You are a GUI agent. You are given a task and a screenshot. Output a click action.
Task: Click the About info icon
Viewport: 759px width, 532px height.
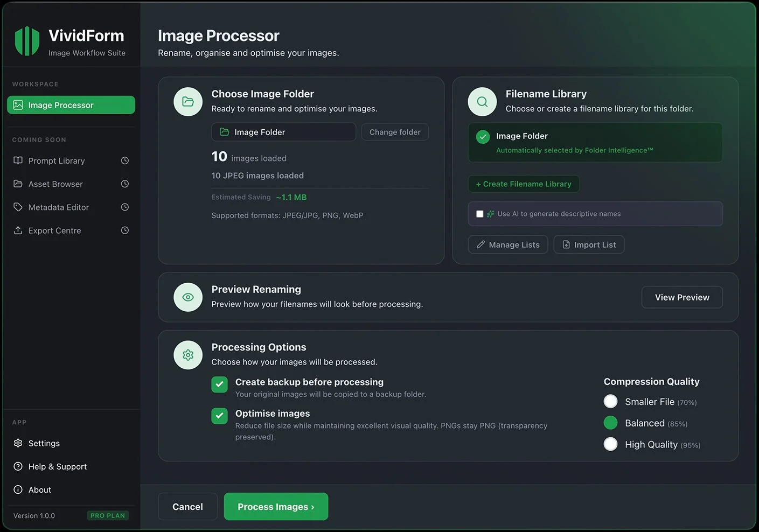pos(18,489)
